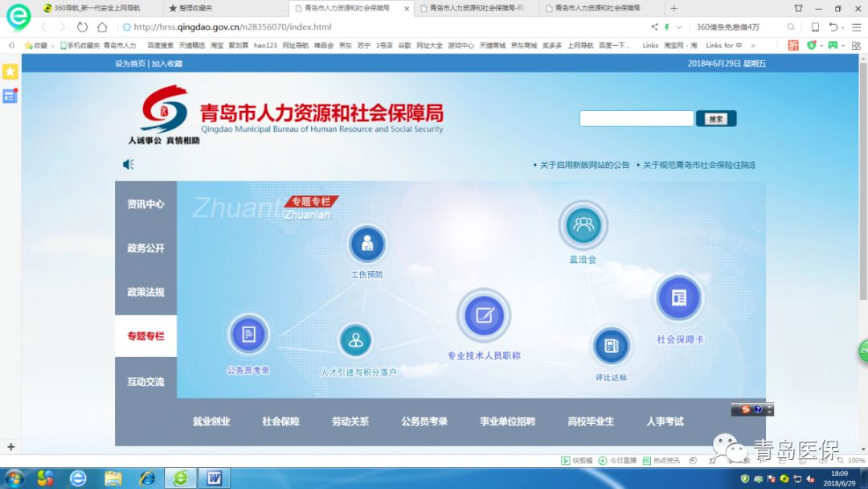
Task: Select 资讯中心 in the left menu
Action: 145,204
